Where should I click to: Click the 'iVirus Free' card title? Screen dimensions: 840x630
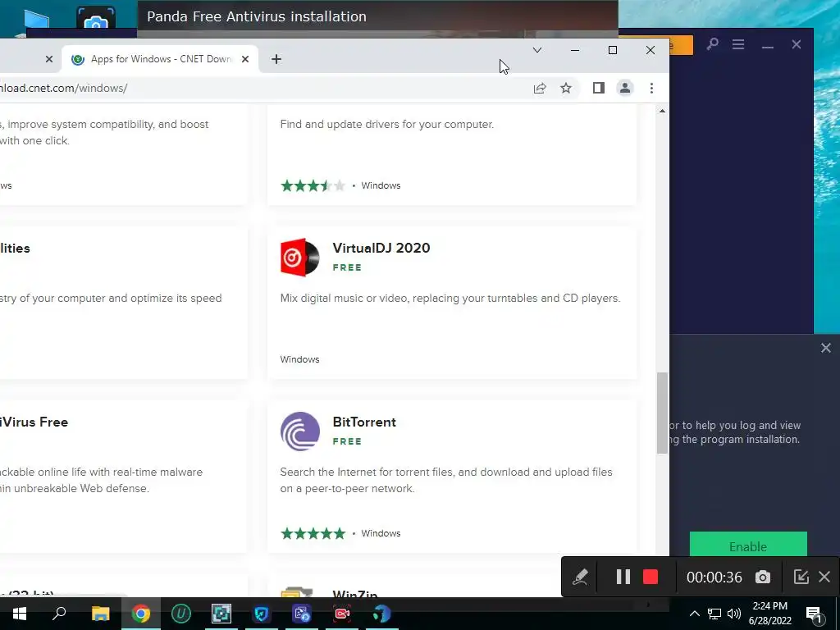click(34, 422)
